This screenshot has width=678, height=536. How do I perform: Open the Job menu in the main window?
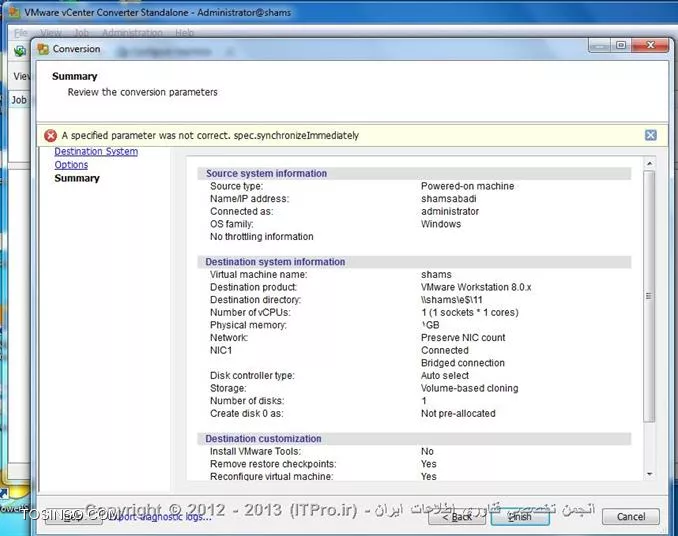[81, 33]
